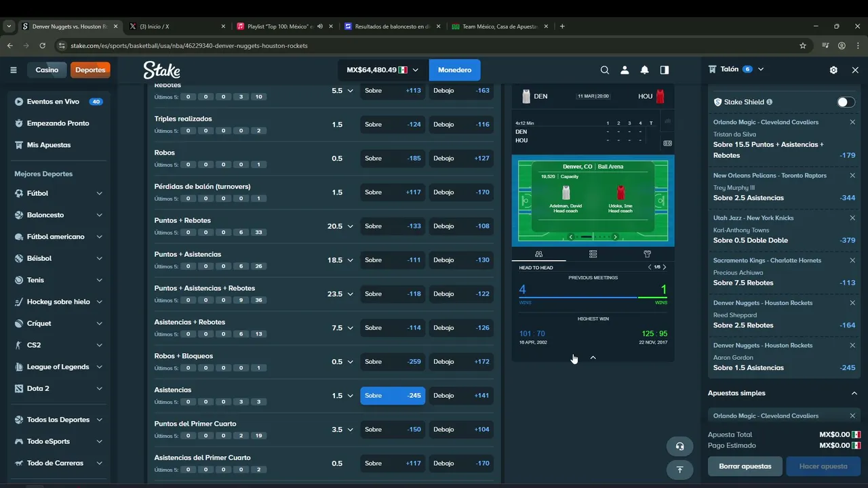Select Debajo +127 for Robos
Viewport: 868px width, 488px height.
461,159
